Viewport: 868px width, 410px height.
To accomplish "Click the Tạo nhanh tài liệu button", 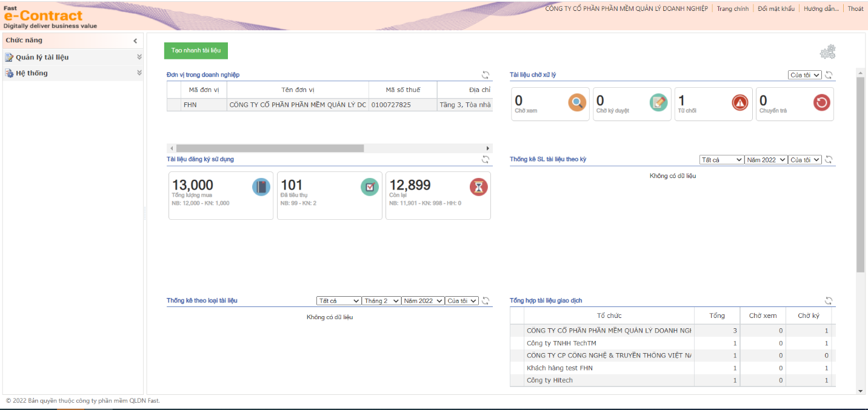I will pyautogui.click(x=196, y=50).
